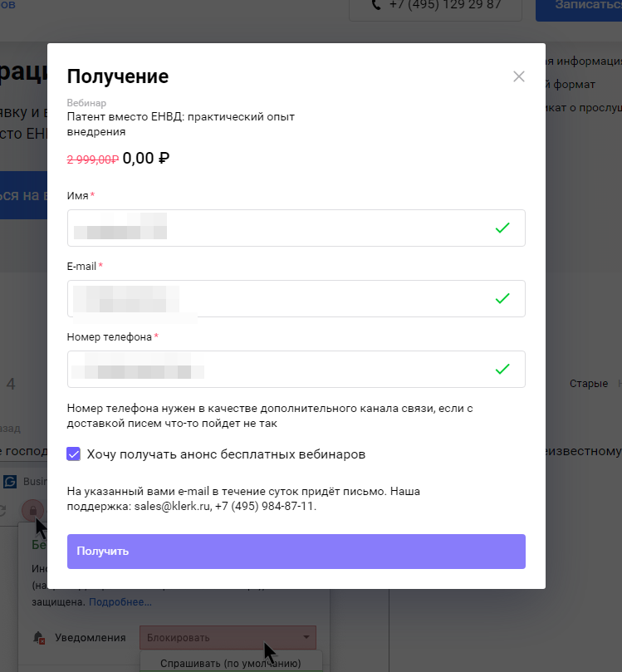The image size is (622, 672).
Task: Click the Записаться button in the header
Action: (x=579, y=8)
